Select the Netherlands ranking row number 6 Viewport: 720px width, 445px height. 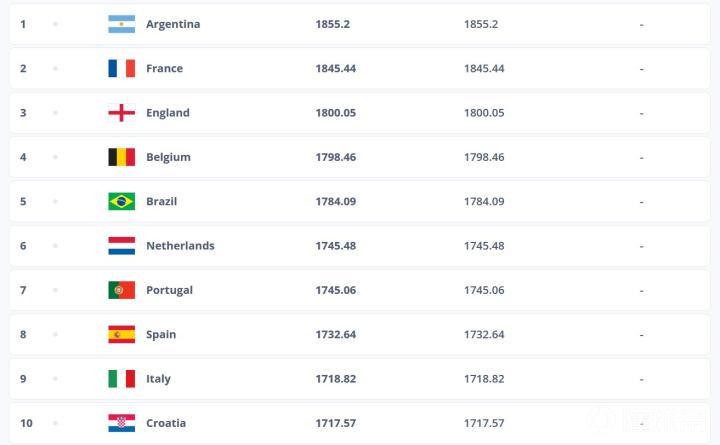(x=23, y=245)
